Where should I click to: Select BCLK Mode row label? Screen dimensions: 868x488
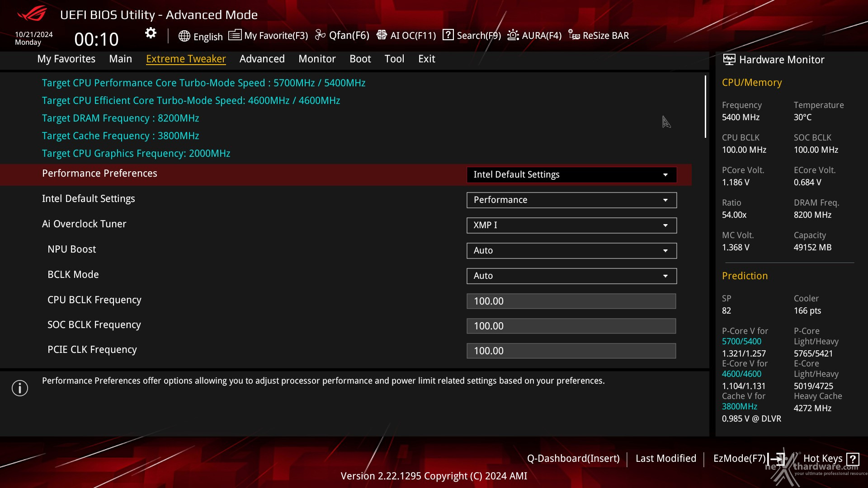click(x=73, y=275)
